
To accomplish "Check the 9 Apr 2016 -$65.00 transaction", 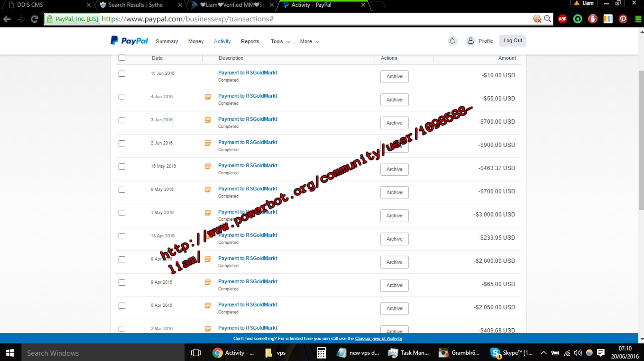I will [122, 282].
